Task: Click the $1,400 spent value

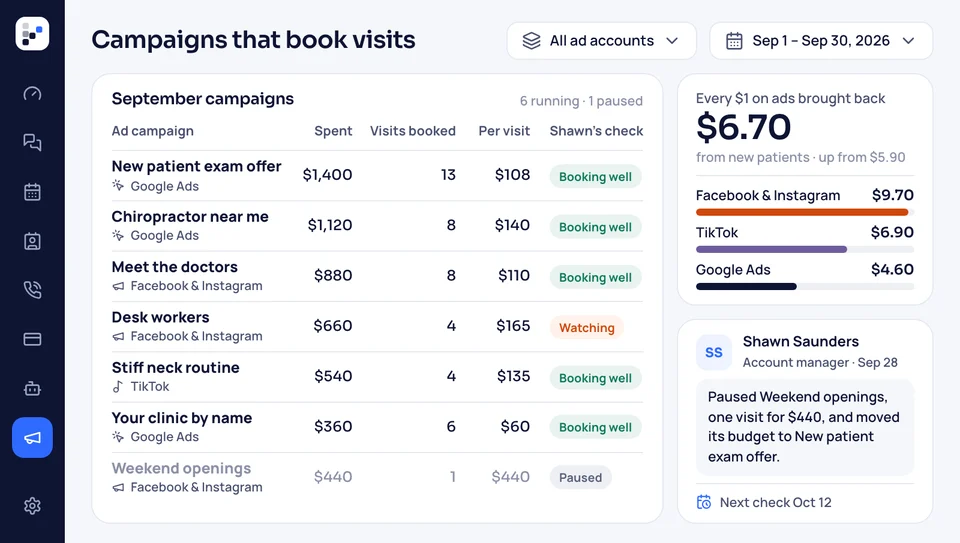Action: click(328, 175)
